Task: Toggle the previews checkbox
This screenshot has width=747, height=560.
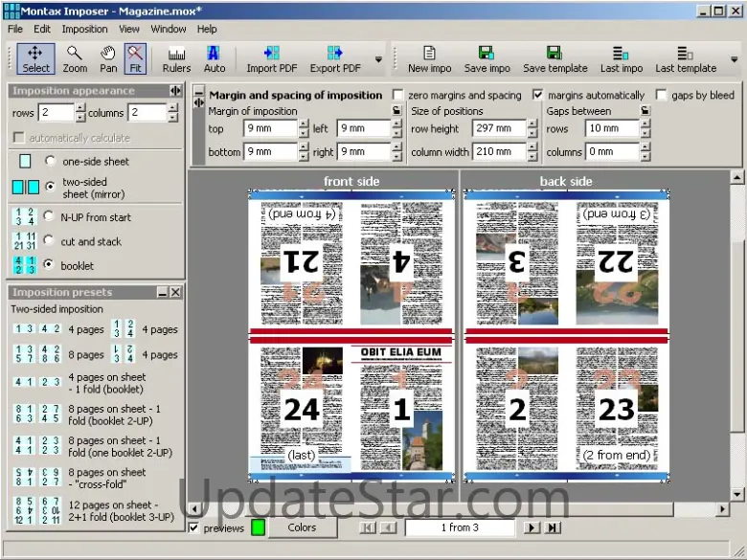Action: tap(193, 527)
